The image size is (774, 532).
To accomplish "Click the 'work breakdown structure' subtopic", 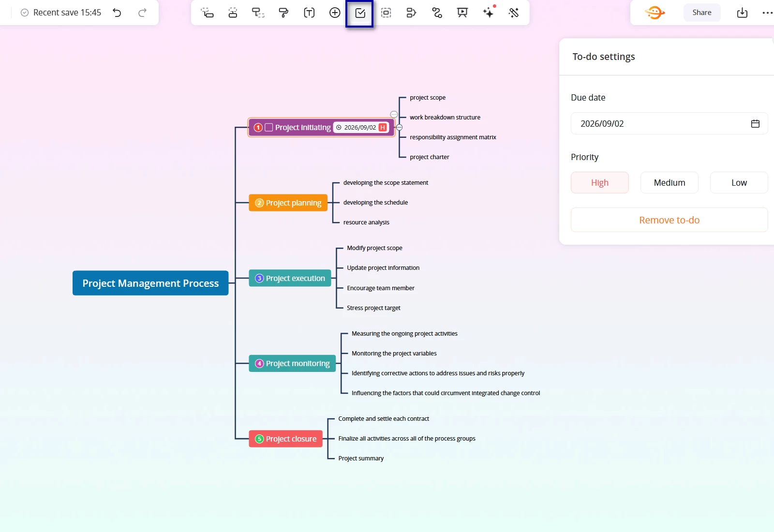I will (x=445, y=118).
